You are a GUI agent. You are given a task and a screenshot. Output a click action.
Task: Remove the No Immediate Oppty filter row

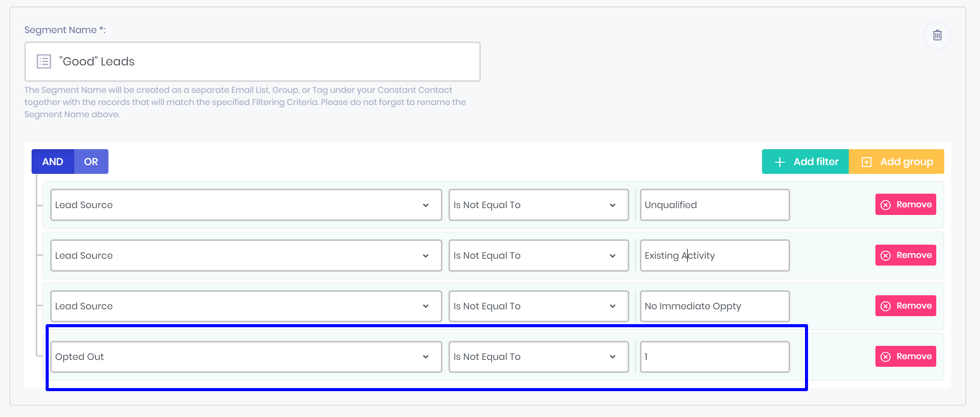click(906, 306)
